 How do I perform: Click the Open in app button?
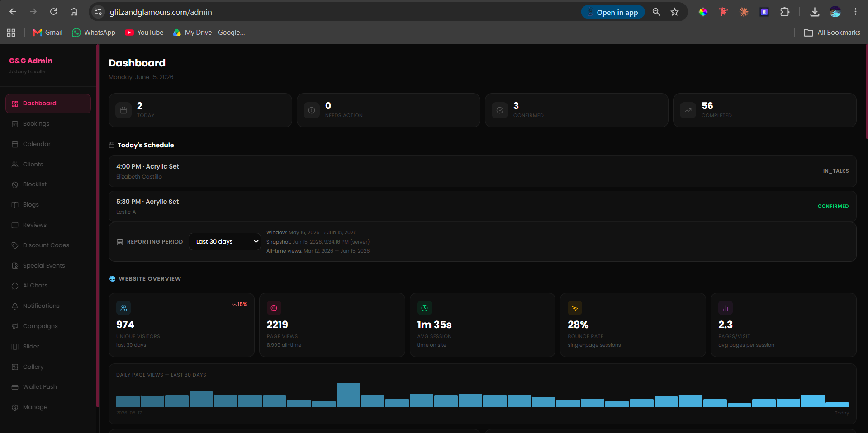[x=613, y=12]
